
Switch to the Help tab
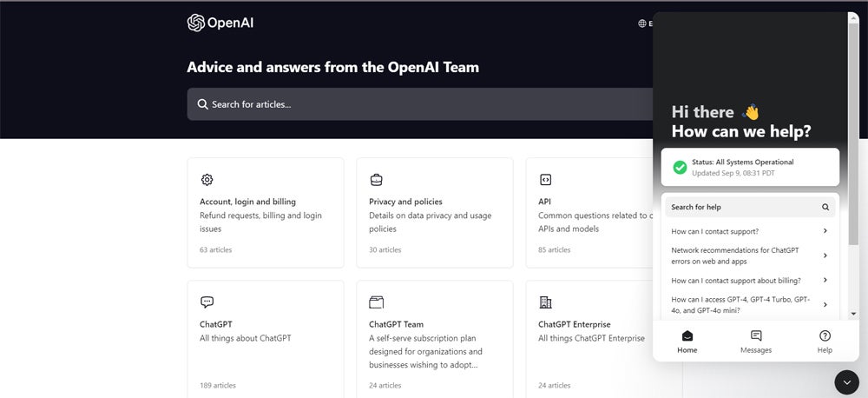(825, 342)
